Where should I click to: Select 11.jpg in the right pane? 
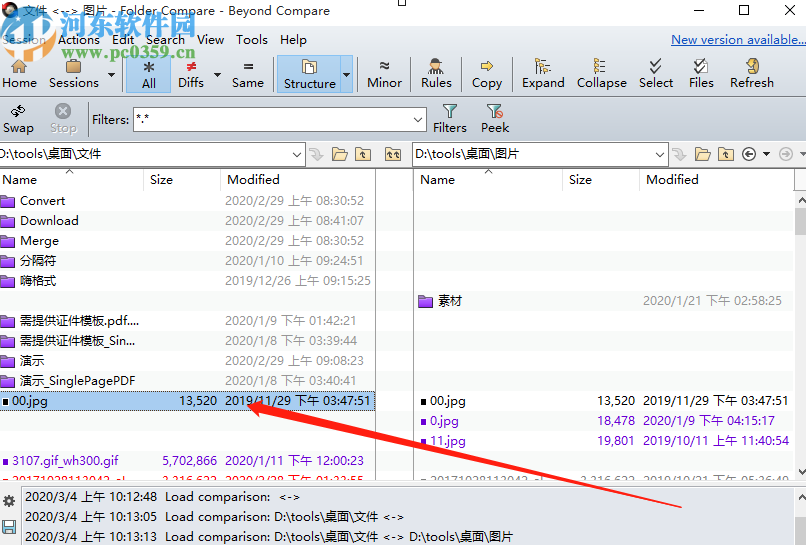604,441
